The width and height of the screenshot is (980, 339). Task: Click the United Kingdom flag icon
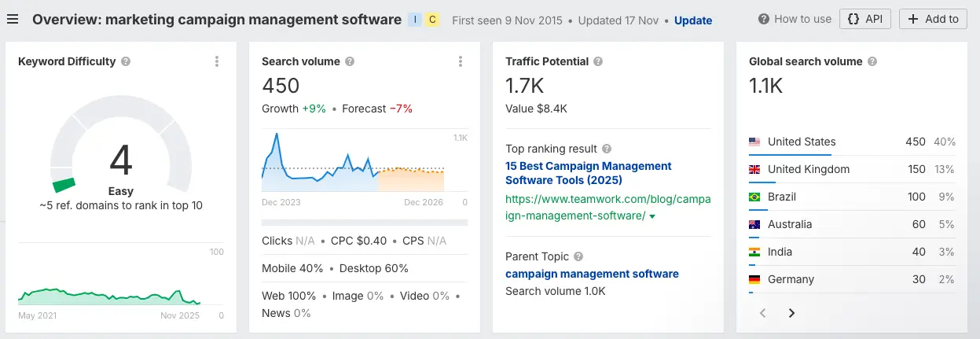click(754, 170)
